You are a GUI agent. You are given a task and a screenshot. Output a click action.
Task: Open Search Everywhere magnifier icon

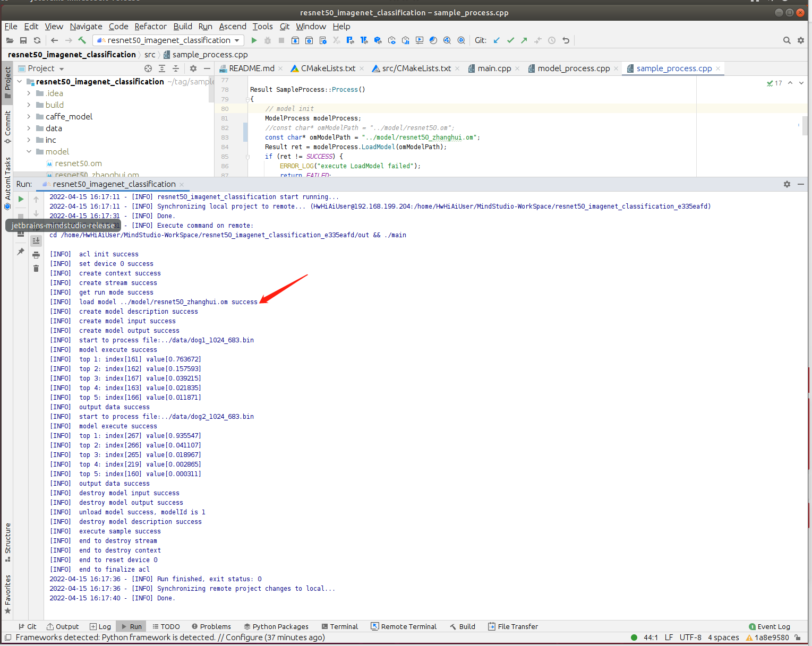787,40
